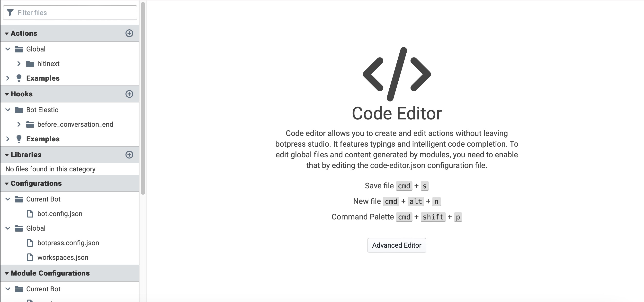Click the filter funnel icon in search box
Screen dimensions: 644x302
pyautogui.click(x=10, y=12)
